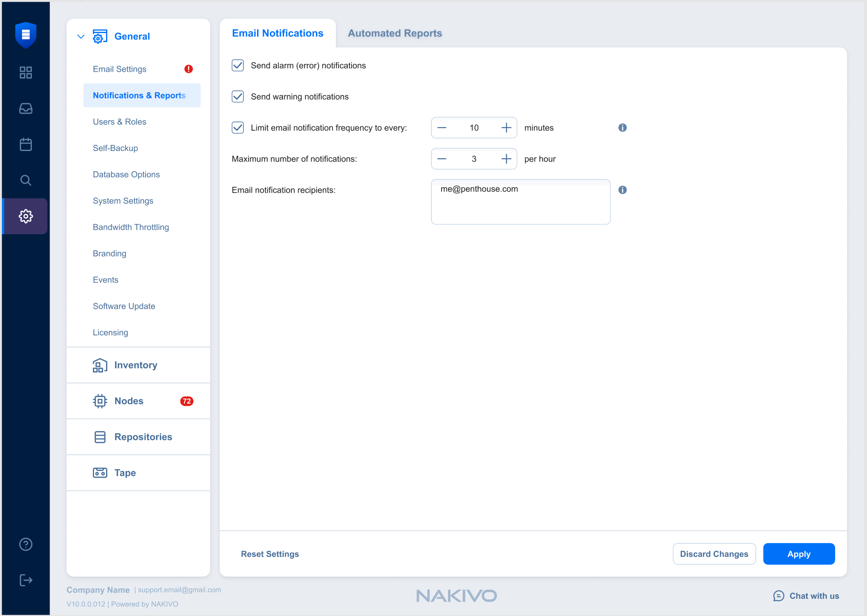Open the dashboard grid icon in sidebar

[25, 73]
